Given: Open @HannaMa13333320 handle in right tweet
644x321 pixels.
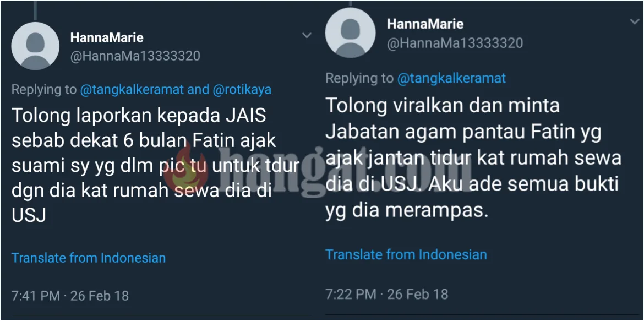Looking at the screenshot, I should [x=455, y=43].
